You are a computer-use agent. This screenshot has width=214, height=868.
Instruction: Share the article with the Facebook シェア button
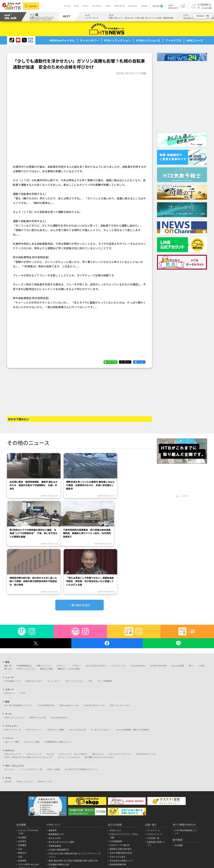click(x=139, y=362)
